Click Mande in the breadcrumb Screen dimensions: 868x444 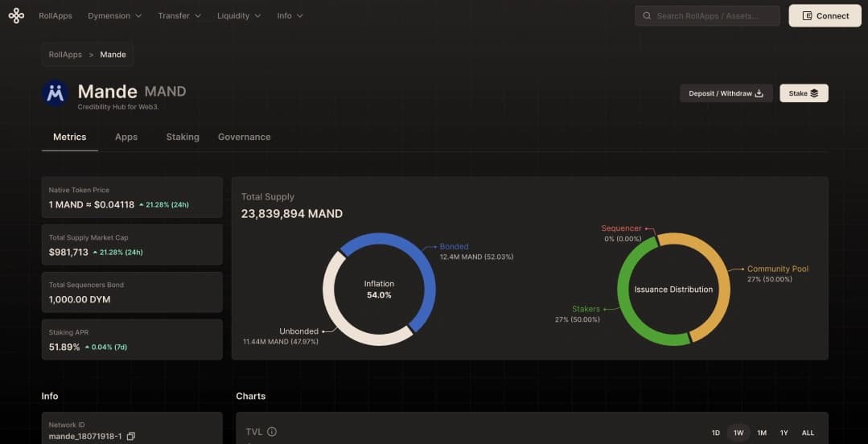pyautogui.click(x=113, y=55)
